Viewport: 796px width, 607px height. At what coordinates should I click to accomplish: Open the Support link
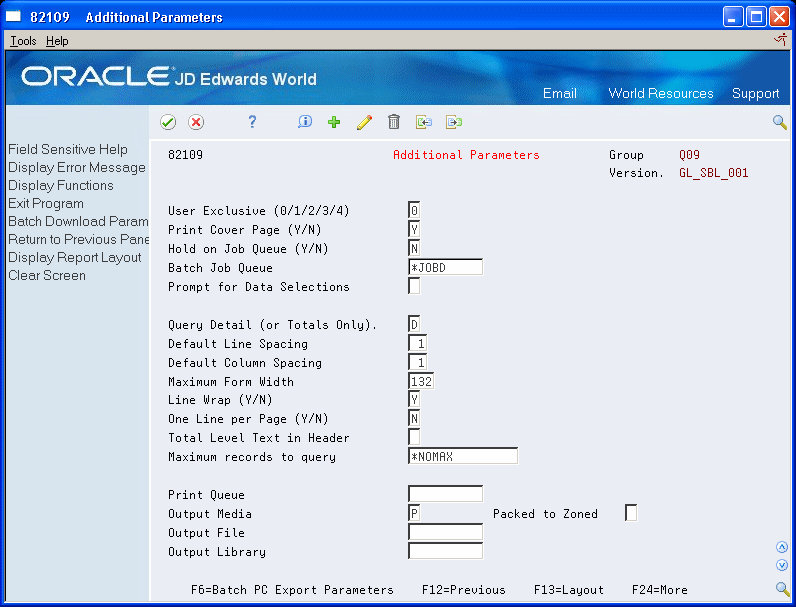755,93
